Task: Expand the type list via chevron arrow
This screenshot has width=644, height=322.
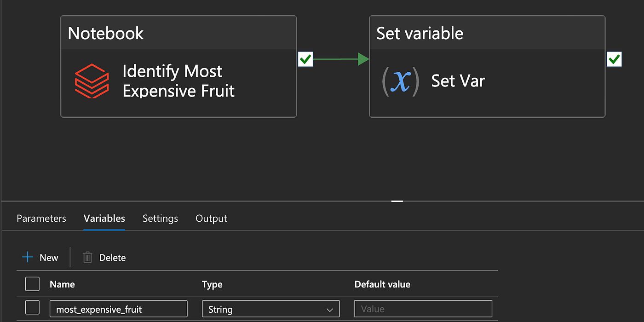Action: point(329,310)
